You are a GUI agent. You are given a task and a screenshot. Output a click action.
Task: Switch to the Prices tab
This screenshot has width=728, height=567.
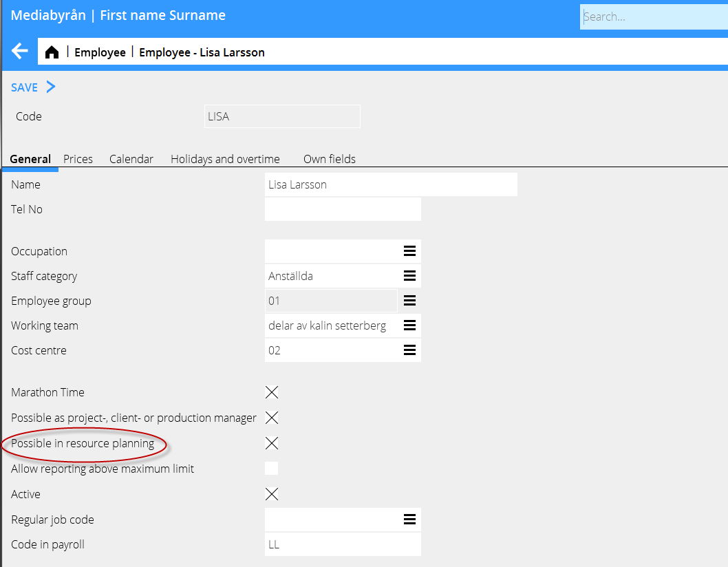coord(78,159)
